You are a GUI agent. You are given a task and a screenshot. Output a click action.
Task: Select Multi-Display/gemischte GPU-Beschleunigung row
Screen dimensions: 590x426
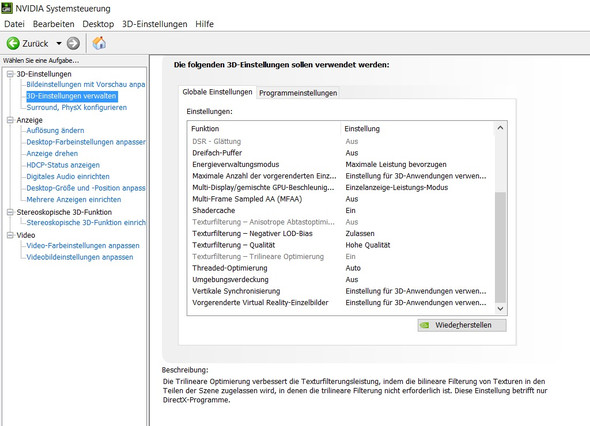coord(341,187)
